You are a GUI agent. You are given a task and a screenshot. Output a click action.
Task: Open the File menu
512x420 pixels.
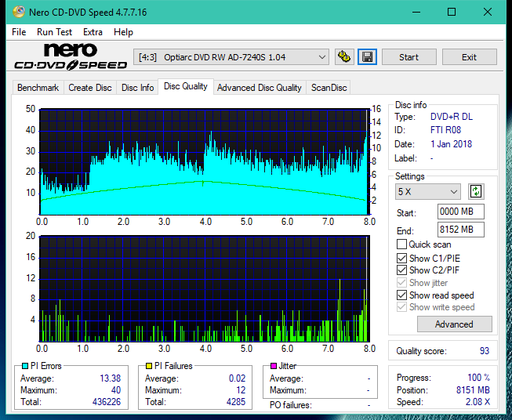[19, 32]
